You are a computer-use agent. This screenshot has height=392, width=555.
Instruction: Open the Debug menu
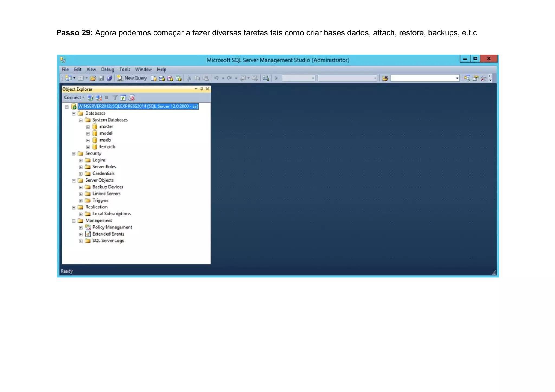pyautogui.click(x=108, y=70)
